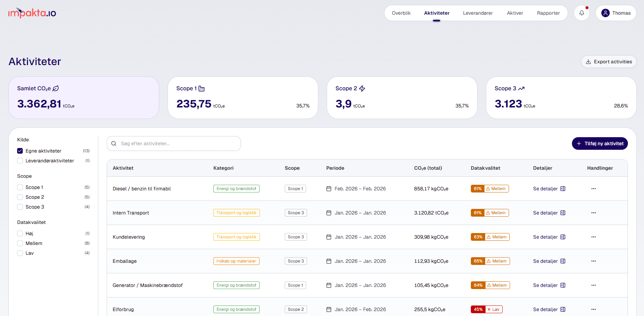Screen dimensions: 644x316
Task: Click the magnifier icon in the search field
Action: (x=114, y=143)
